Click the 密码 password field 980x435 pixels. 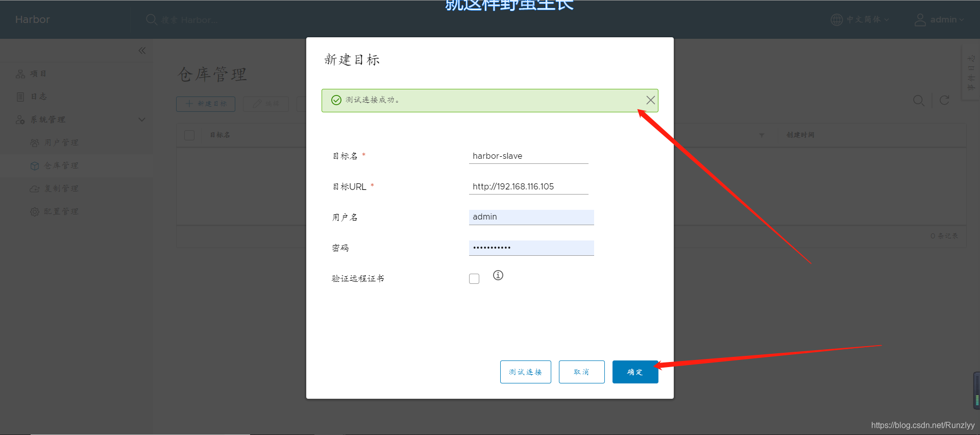click(x=531, y=248)
